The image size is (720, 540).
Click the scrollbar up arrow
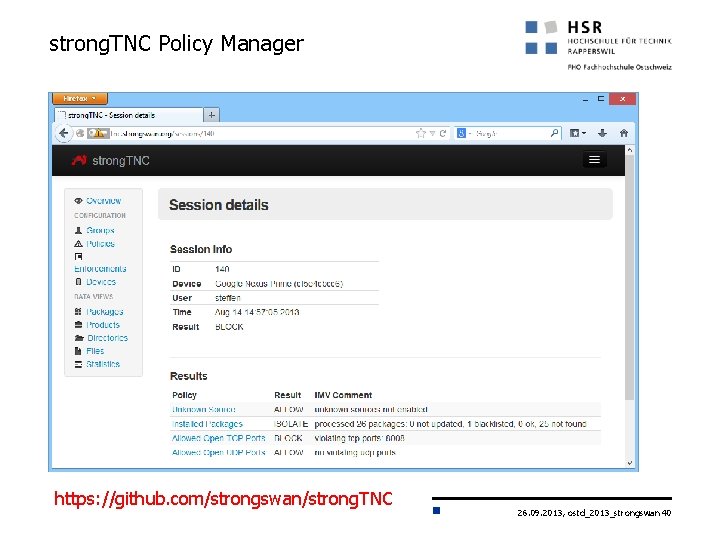630,150
